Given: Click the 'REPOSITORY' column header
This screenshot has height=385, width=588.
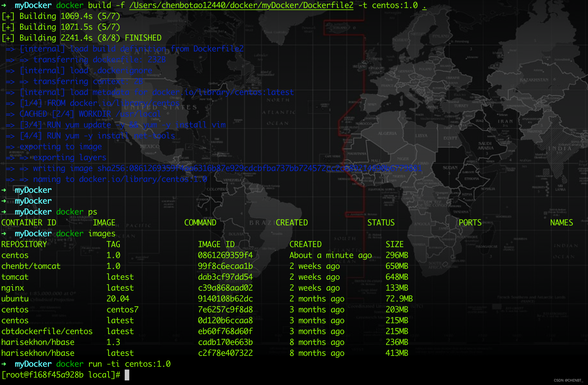Looking at the screenshot, I should (x=24, y=244).
